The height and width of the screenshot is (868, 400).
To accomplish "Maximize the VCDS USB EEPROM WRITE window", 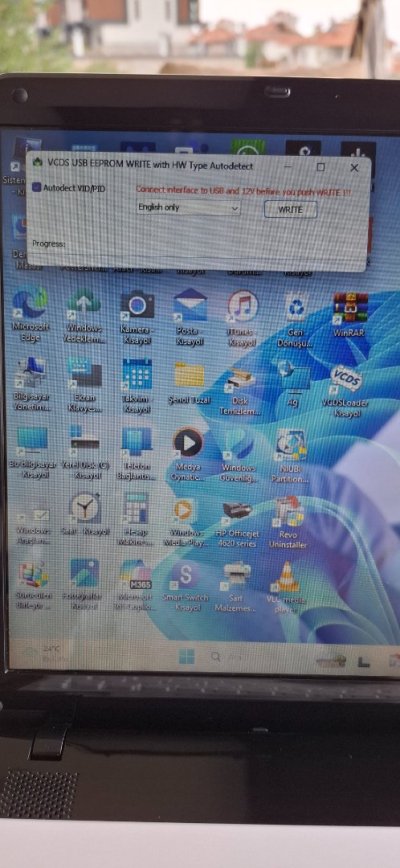I will [320, 167].
